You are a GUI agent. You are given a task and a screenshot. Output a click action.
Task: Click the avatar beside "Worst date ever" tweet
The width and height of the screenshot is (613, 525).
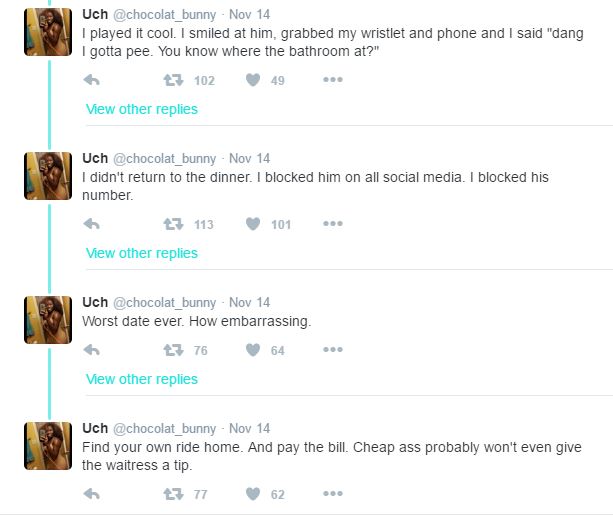[48, 320]
